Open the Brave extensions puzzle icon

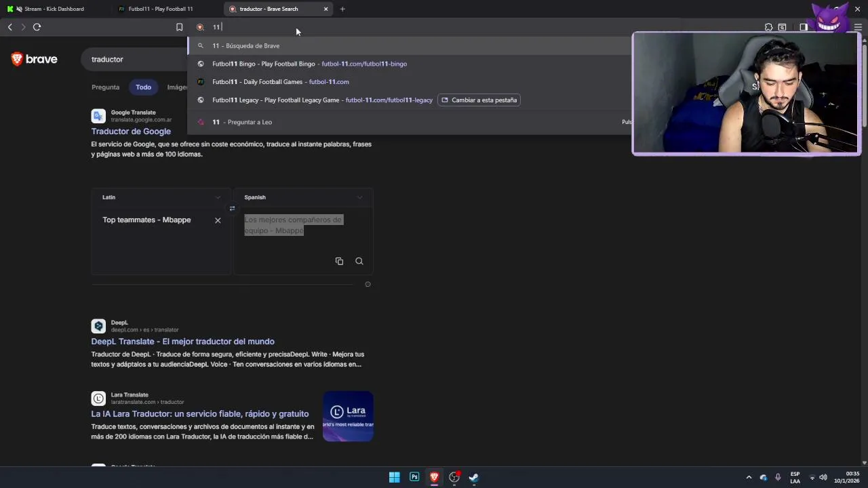tap(768, 27)
